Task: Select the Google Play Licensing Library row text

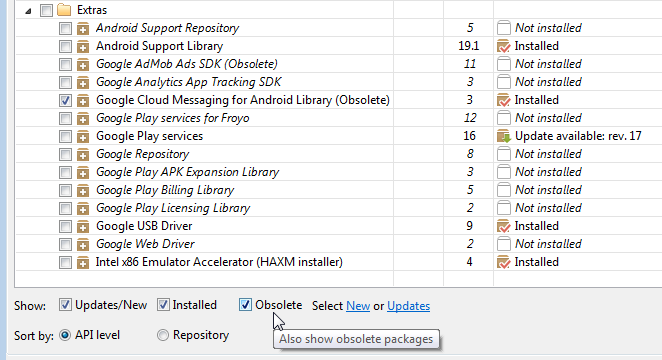Action: [173, 208]
